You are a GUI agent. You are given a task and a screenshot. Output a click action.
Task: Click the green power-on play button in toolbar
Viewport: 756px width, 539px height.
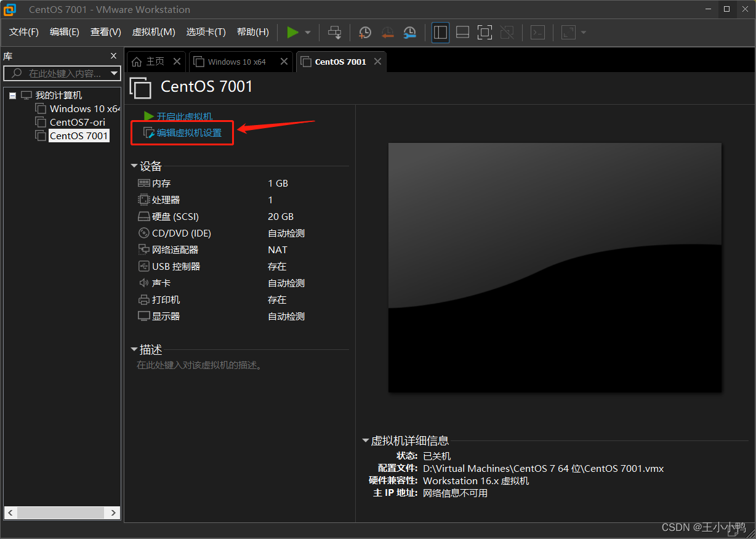pyautogui.click(x=292, y=32)
